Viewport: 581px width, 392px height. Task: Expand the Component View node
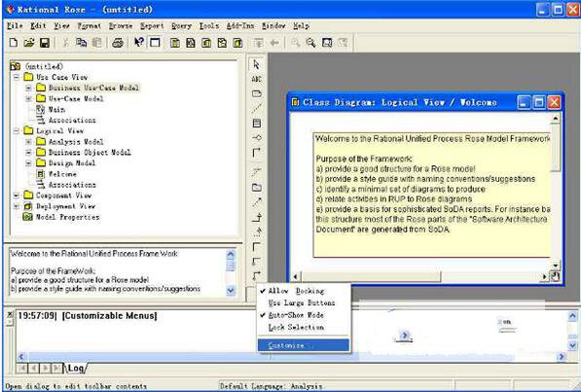(x=17, y=196)
